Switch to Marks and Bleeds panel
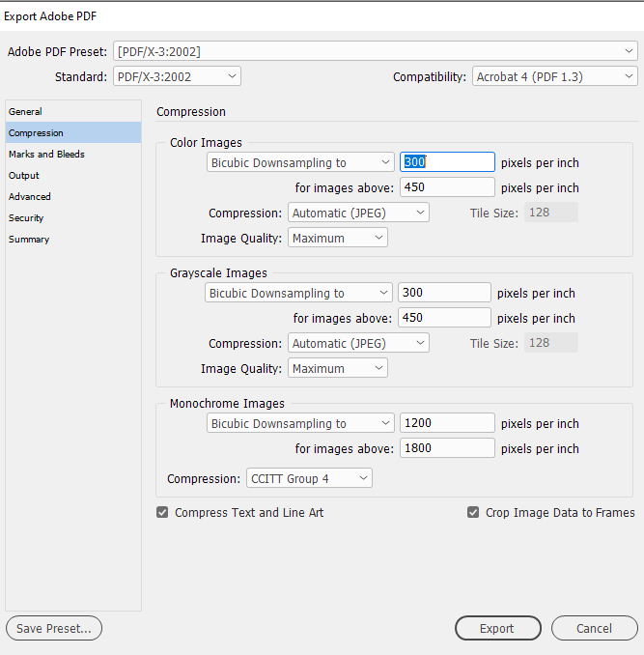The height and width of the screenshot is (655, 644). (x=73, y=155)
